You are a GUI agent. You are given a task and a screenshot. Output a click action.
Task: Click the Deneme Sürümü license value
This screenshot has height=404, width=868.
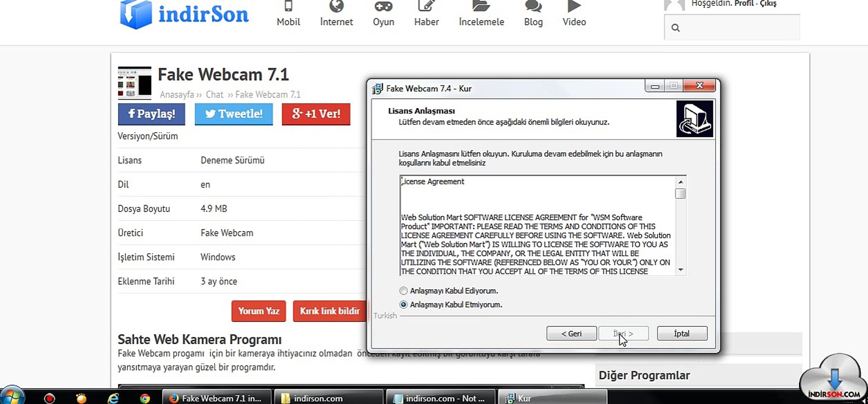coord(232,160)
